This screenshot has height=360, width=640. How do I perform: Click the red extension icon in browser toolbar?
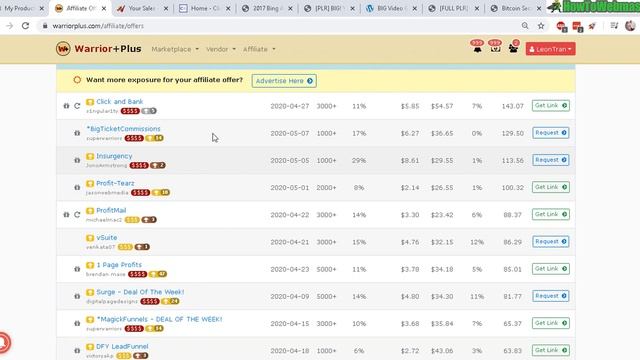pos(561,26)
